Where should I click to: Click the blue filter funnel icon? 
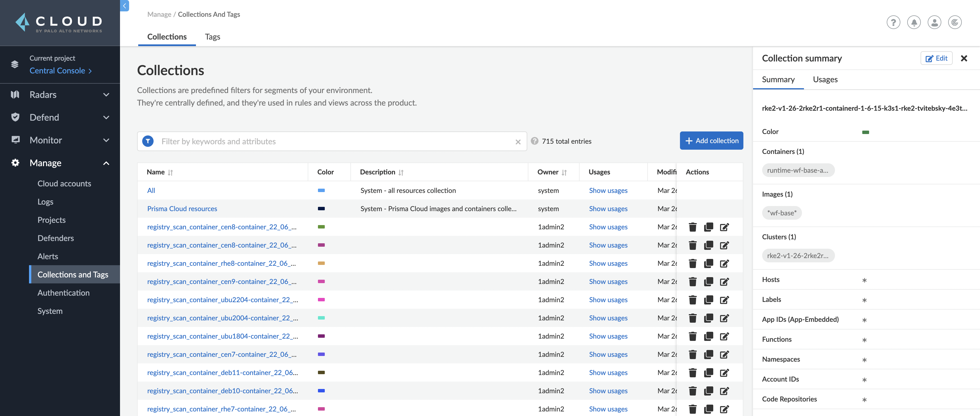pyautogui.click(x=148, y=141)
